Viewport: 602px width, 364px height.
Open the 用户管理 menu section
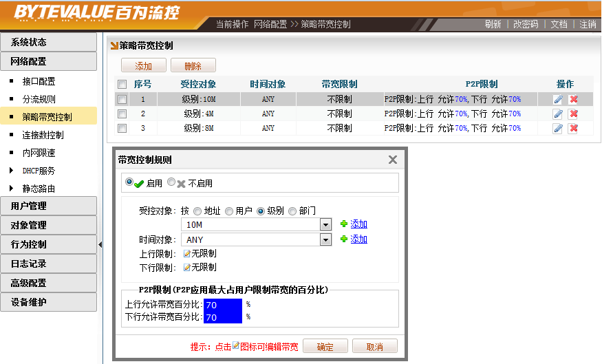48,206
